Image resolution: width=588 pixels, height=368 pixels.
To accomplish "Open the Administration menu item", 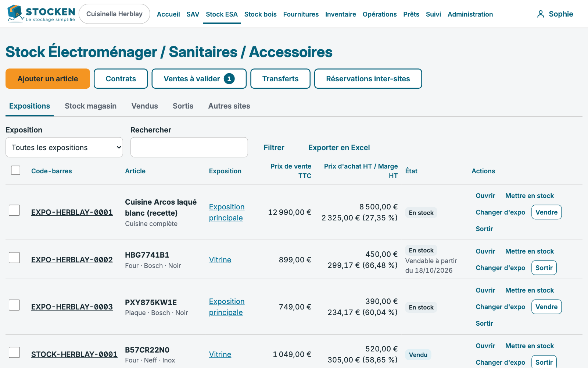I will [470, 14].
